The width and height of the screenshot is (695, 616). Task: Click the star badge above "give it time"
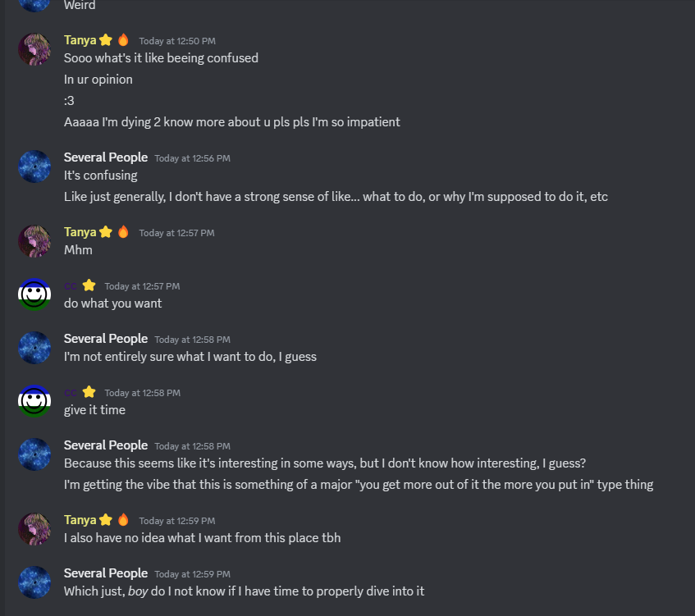(89, 392)
